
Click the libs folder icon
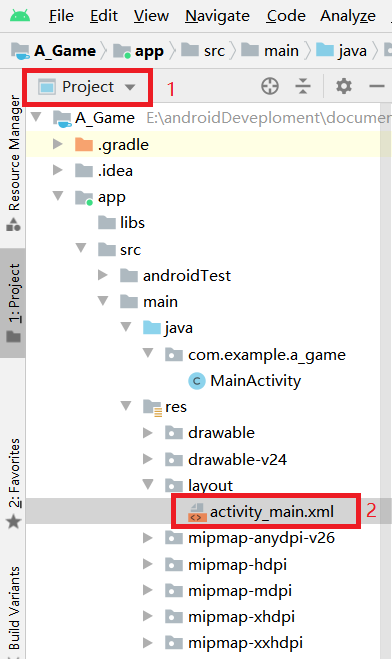point(107,222)
